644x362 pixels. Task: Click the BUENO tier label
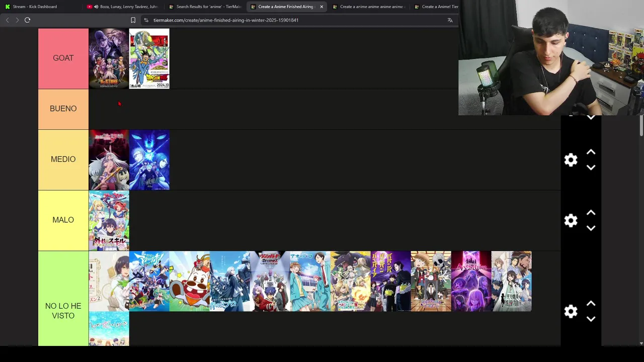click(x=63, y=109)
